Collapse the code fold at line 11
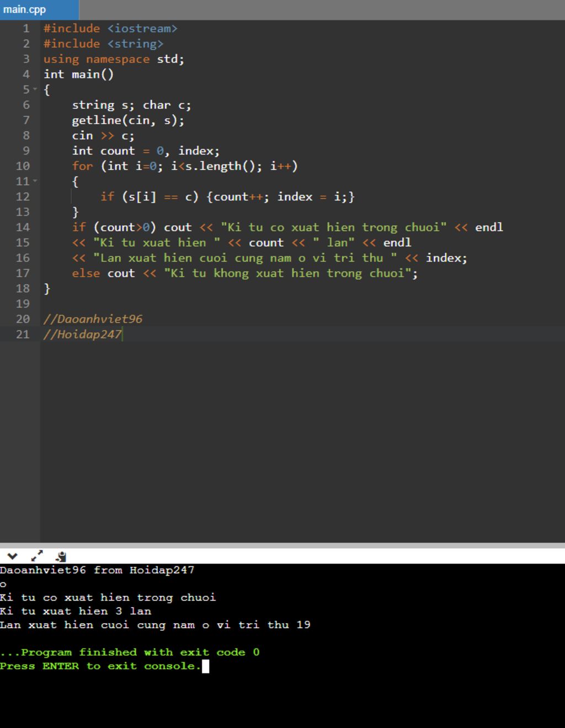The height and width of the screenshot is (728, 565). (35, 181)
